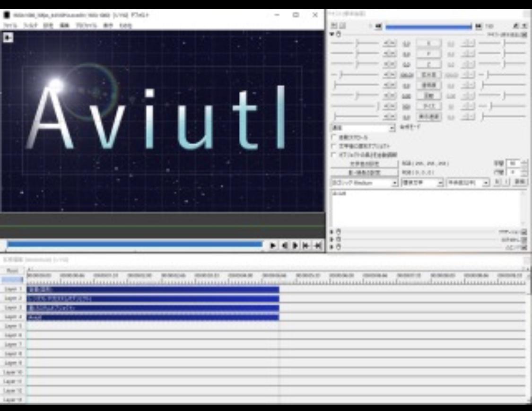Open the 表示 menu
Screen dimensions: 532x411
(108, 26)
